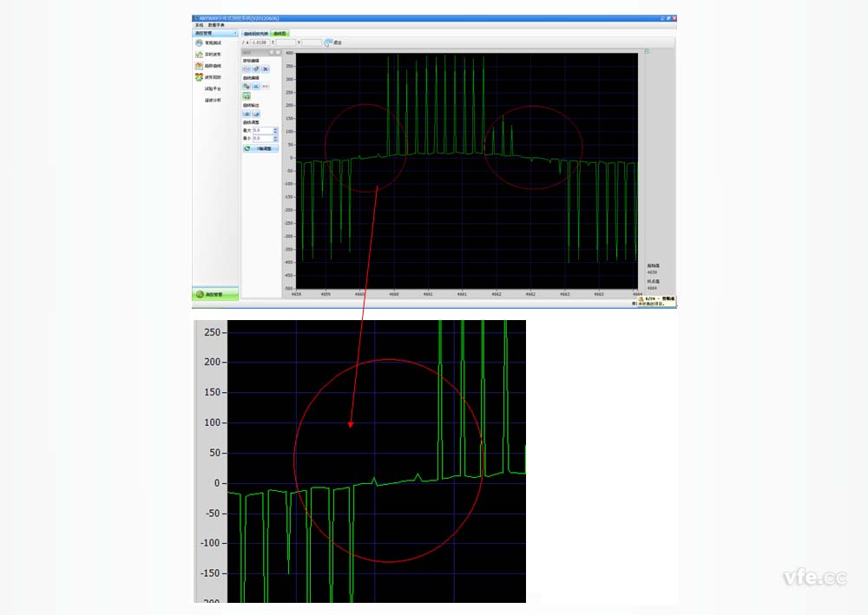Click the T value input field
The width and height of the screenshot is (868, 615).
(x=285, y=42)
